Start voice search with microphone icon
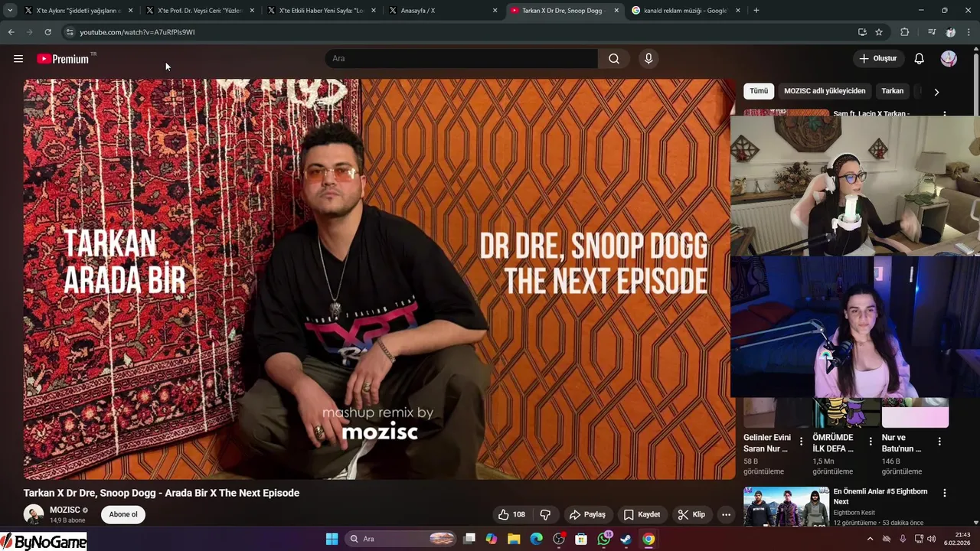980x551 pixels. point(648,59)
